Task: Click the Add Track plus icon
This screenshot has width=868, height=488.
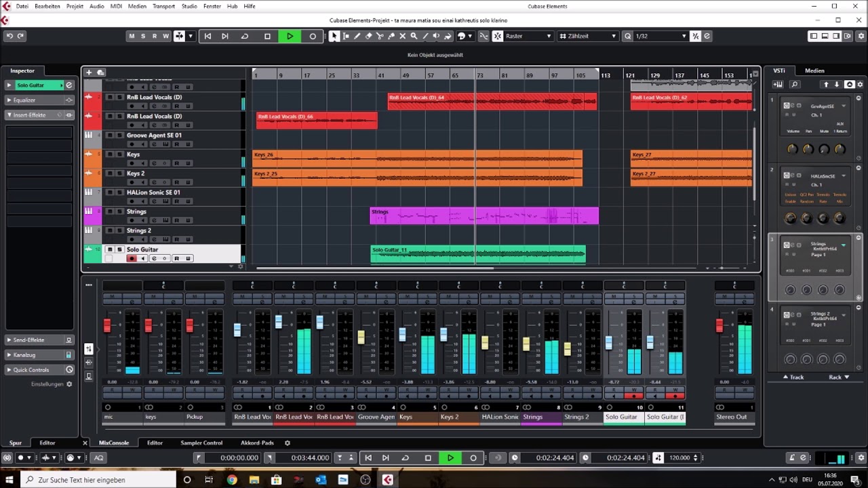Action: [x=89, y=72]
